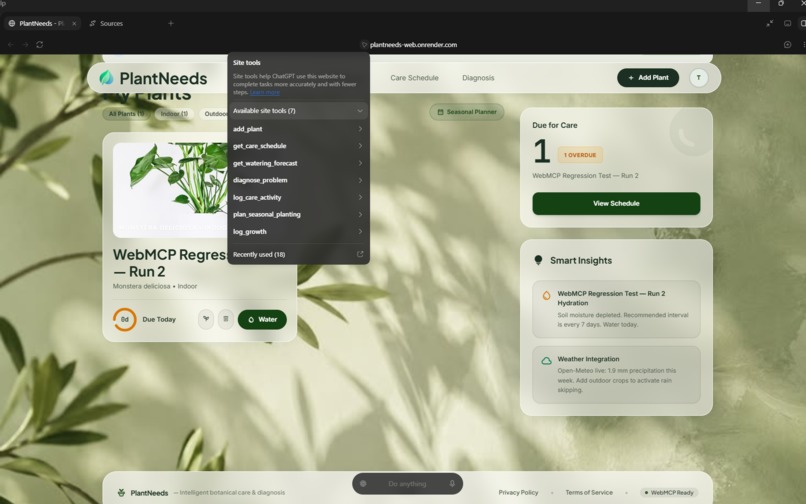Expand the log_care_activity tool entry
The image size is (806, 504).
pos(298,197)
